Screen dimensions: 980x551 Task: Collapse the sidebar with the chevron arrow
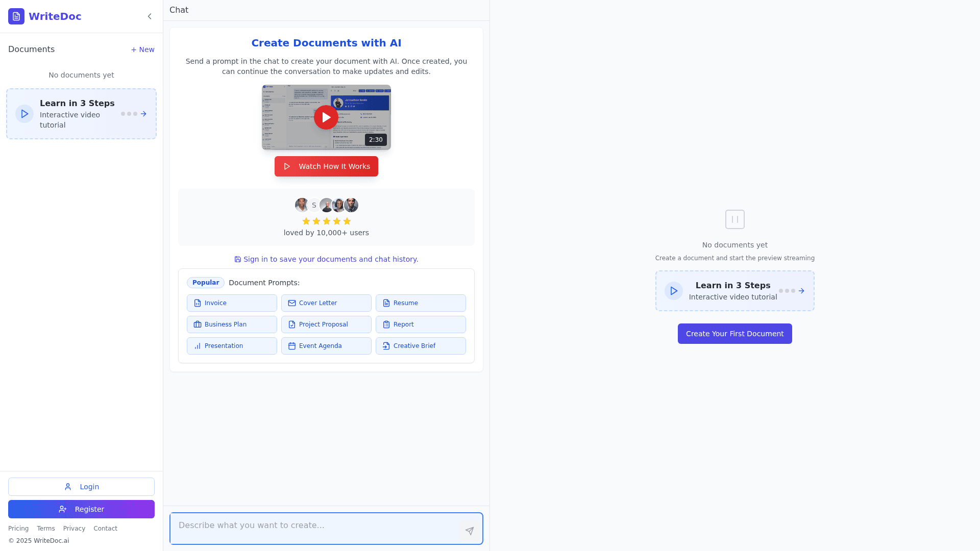click(150, 16)
